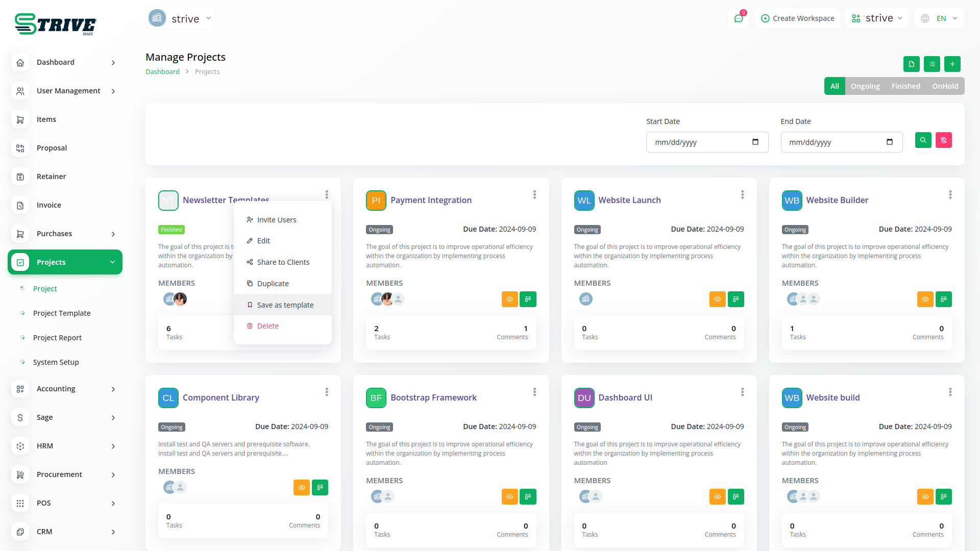Screen dimensions: 980x551
Task: Click the Create Workspace button
Action: 797,18
